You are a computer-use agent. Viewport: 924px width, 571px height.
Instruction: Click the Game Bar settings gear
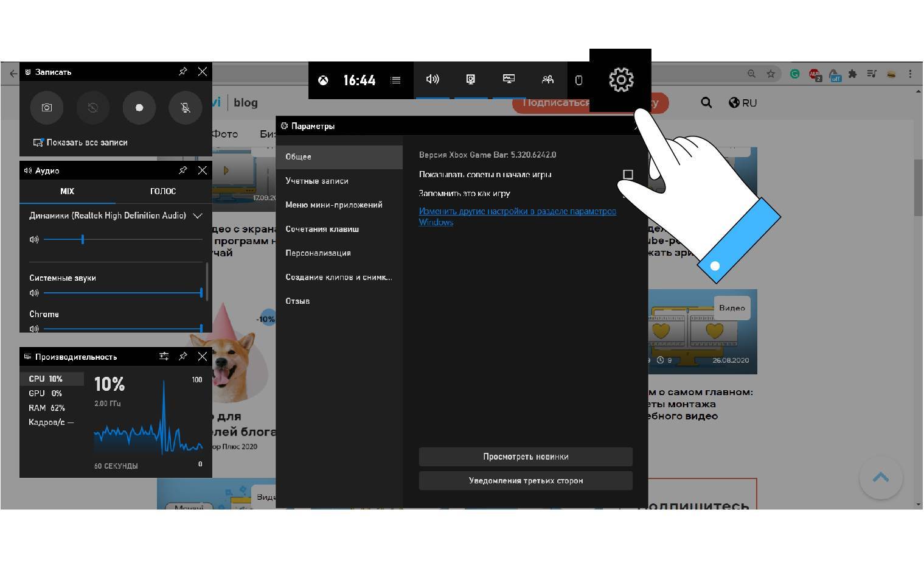click(x=620, y=80)
